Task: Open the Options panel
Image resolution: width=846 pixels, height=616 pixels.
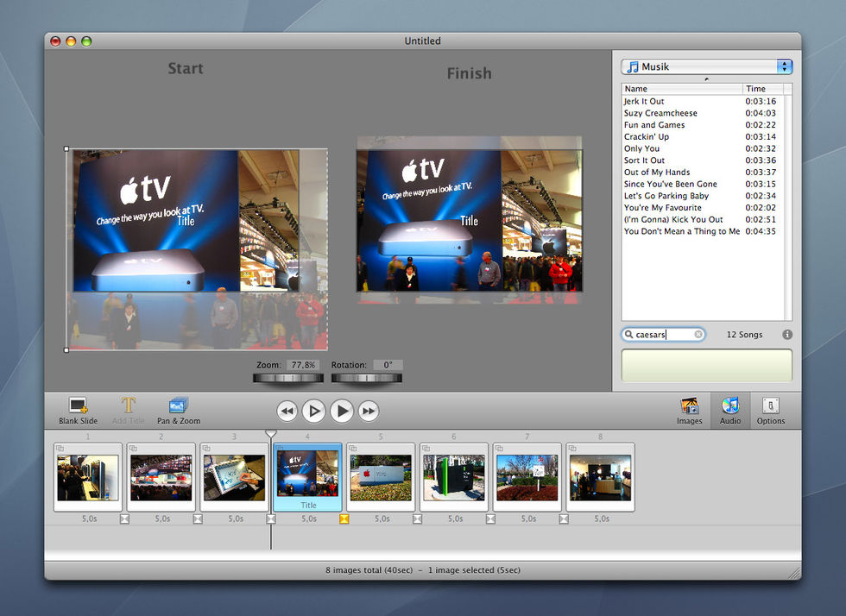Action: click(771, 411)
